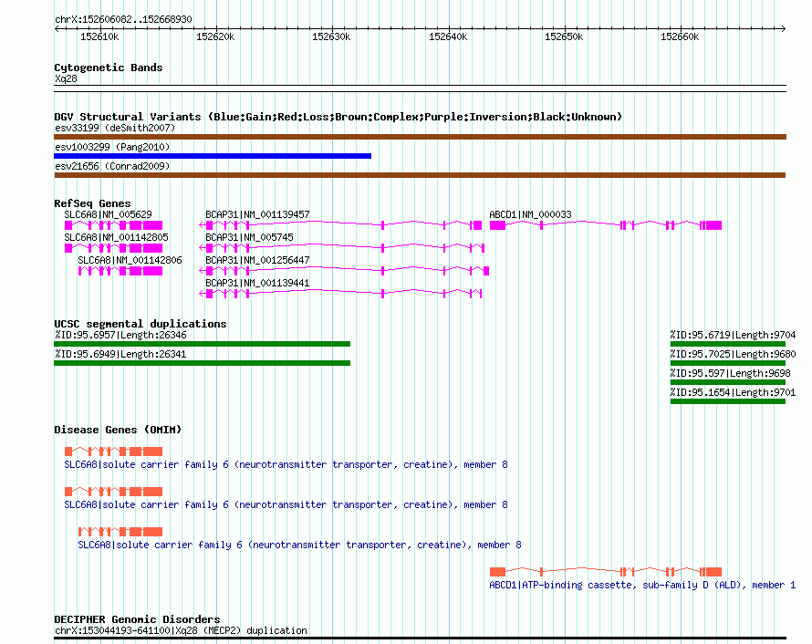The image size is (812, 644).
Task: Click the 152620k ruler tick label
Action: [215, 36]
